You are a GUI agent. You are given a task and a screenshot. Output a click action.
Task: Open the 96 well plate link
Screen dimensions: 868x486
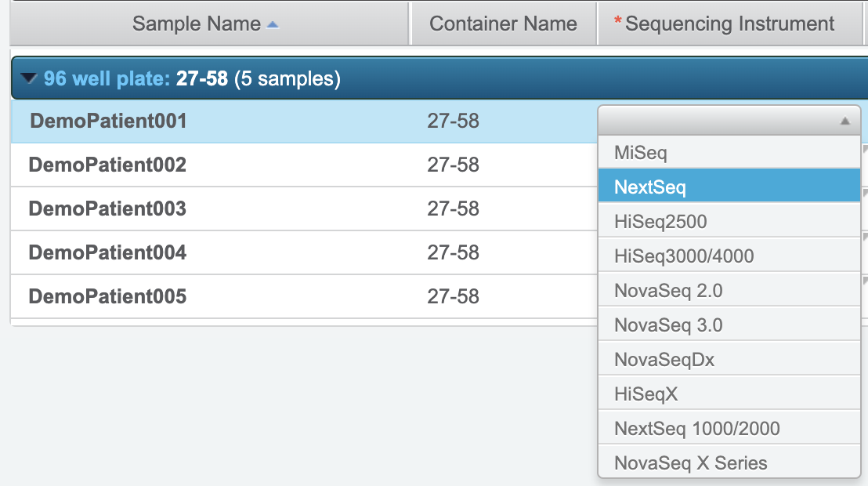pos(107,78)
